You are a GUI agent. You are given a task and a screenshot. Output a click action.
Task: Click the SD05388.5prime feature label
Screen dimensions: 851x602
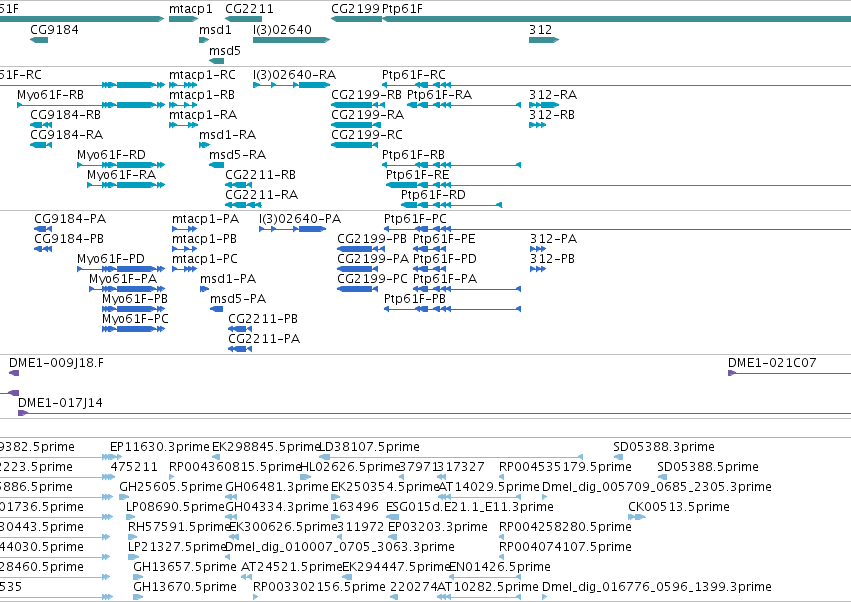[x=708, y=467]
